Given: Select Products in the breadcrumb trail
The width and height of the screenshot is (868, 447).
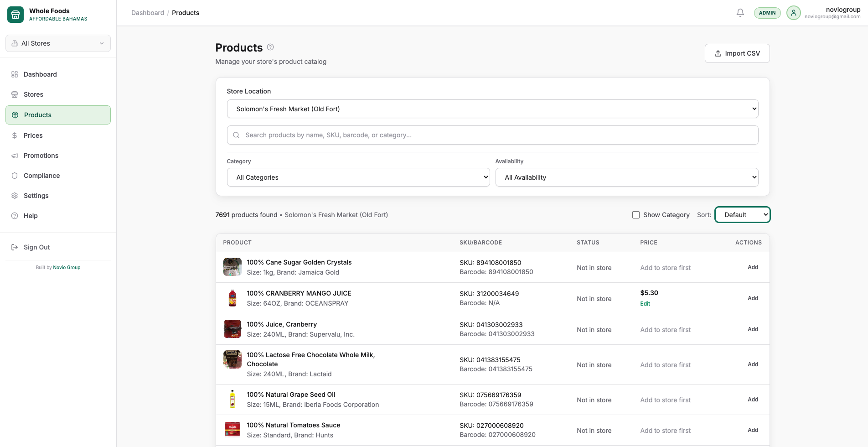Looking at the screenshot, I should (185, 13).
